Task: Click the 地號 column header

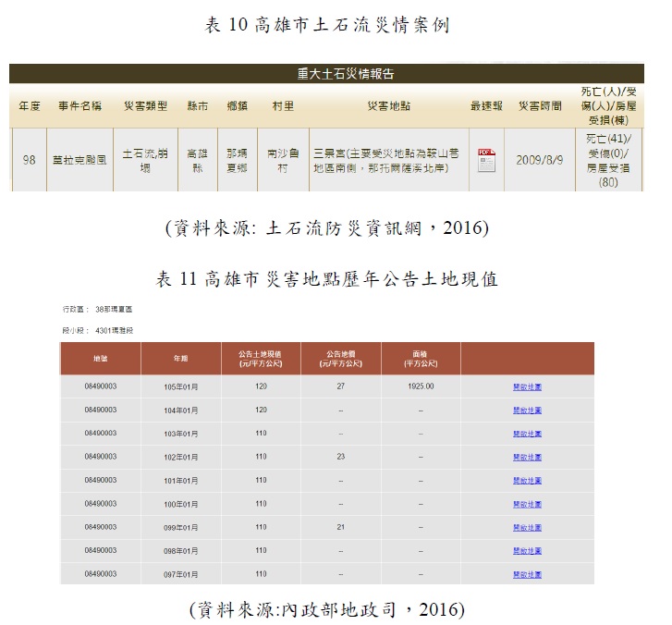Action: point(101,357)
